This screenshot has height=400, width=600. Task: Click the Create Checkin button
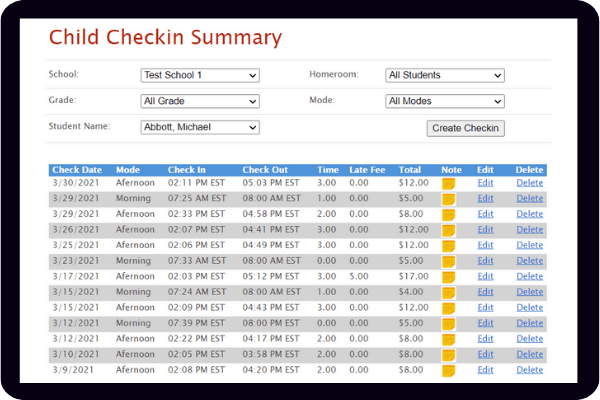tap(465, 128)
